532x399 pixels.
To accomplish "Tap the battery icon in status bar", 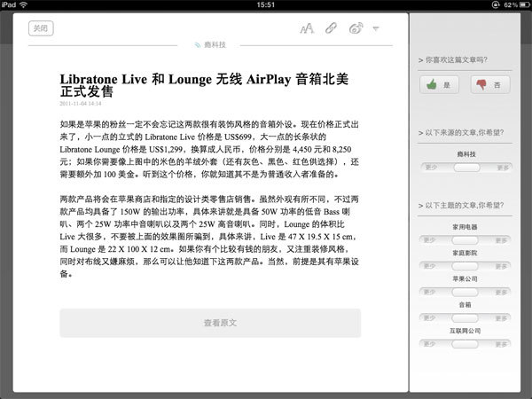I will pyautogui.click(x=525, y=4).
